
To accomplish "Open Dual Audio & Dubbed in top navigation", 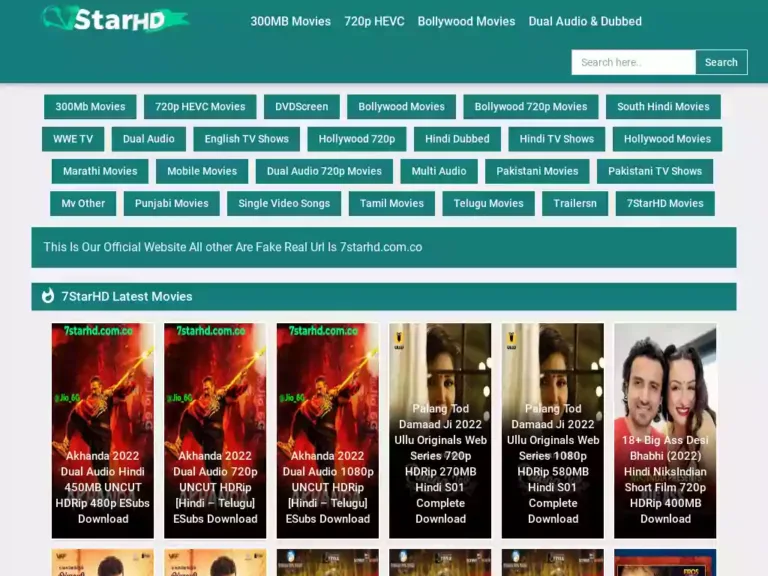I will (585, 21).
